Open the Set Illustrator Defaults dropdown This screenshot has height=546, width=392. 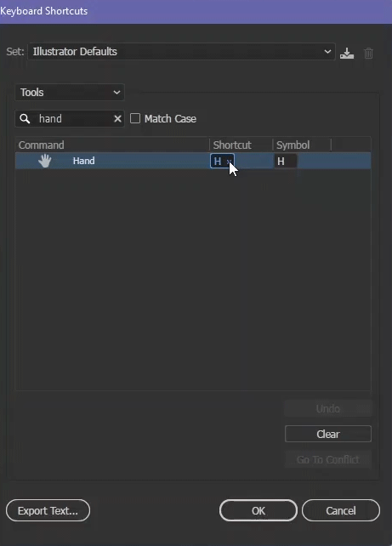(181, 52)
